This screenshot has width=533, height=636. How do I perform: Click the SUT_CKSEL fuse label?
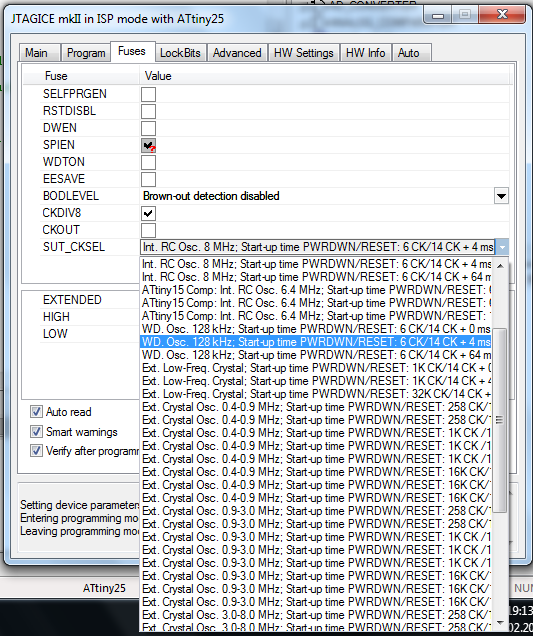[74, 247]
